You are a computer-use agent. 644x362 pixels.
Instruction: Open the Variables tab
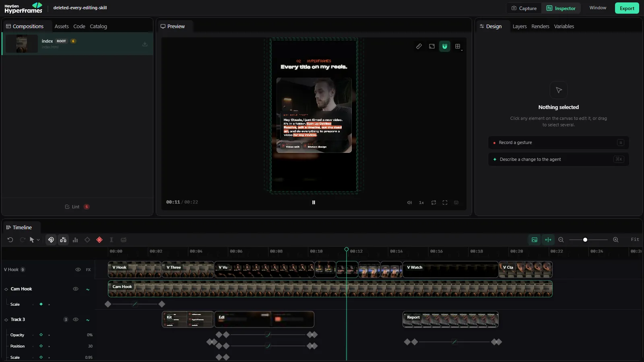point(564,26)
